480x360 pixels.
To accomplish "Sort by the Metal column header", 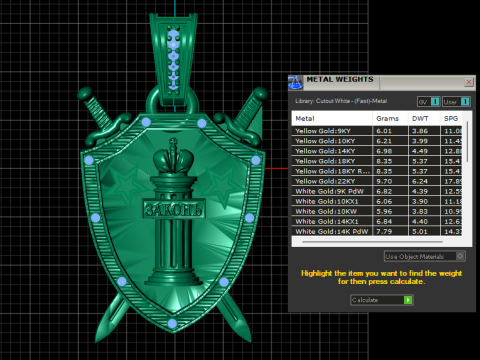I will pos(332,118).
